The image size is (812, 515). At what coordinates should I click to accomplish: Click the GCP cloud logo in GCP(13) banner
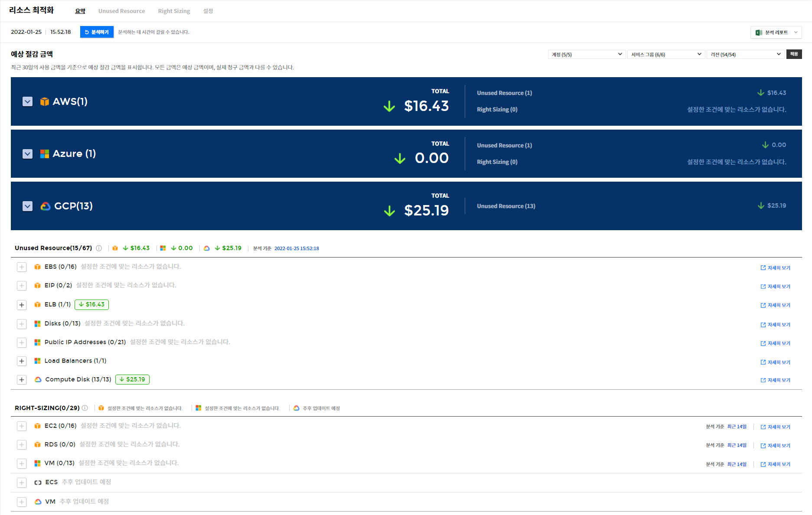point(46,206)
